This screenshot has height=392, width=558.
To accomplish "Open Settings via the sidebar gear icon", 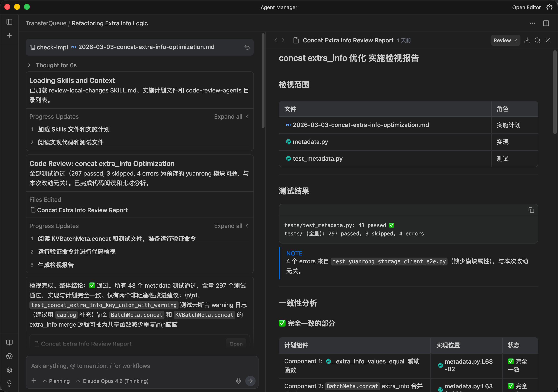I will (x=9, y=370).
